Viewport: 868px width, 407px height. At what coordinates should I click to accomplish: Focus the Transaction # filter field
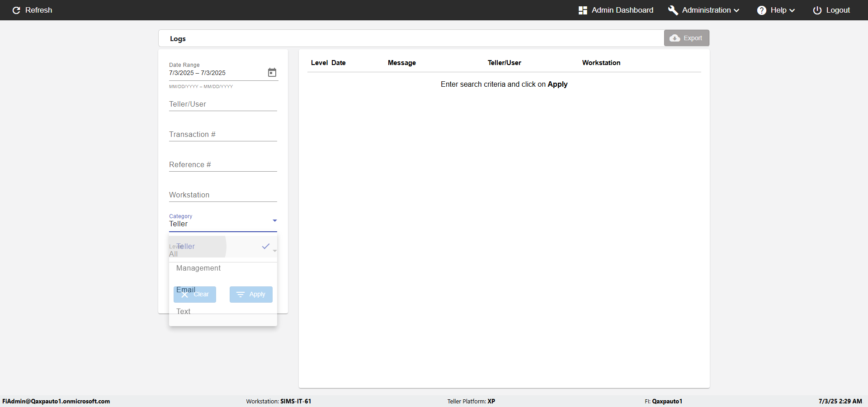pyautogui.click(x=223, y=134)
